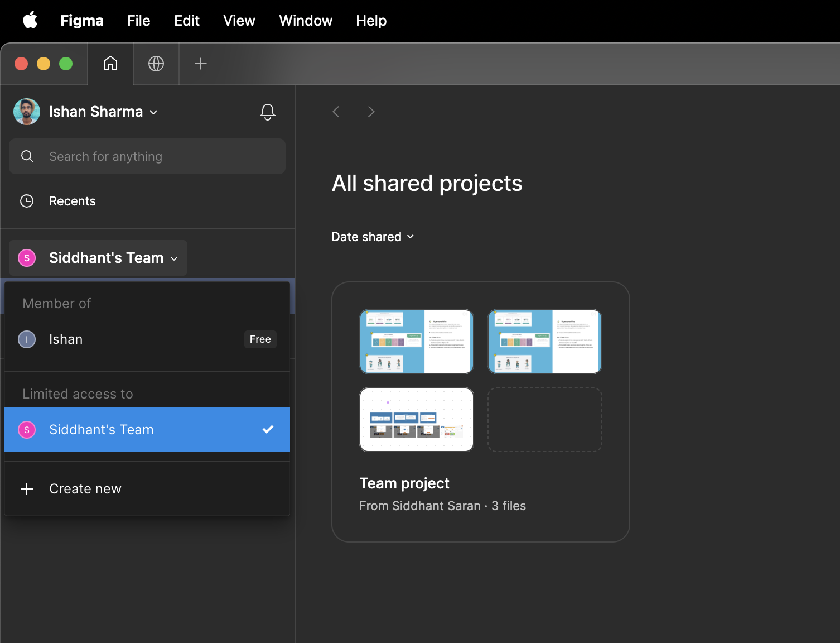
Task: Open the Help menu
Action: pos(371,21)
